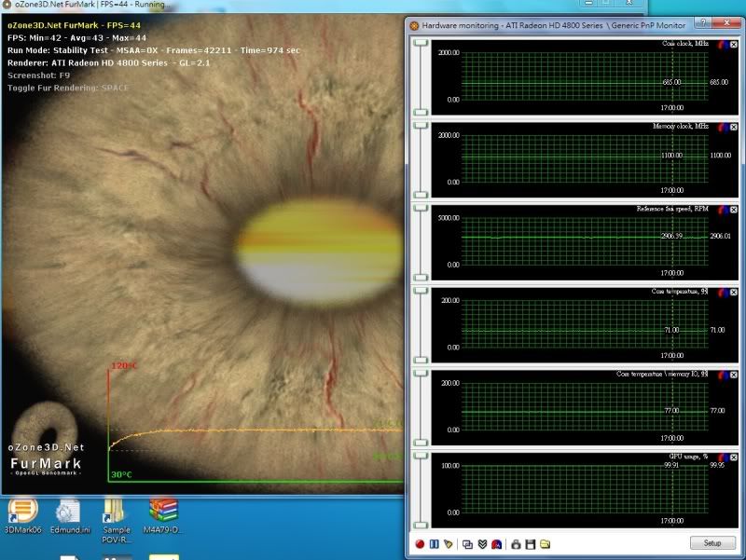
Task: Click the 'FPS: Min=42 - Avg=43 - Max=44' line
Action: 77,38
